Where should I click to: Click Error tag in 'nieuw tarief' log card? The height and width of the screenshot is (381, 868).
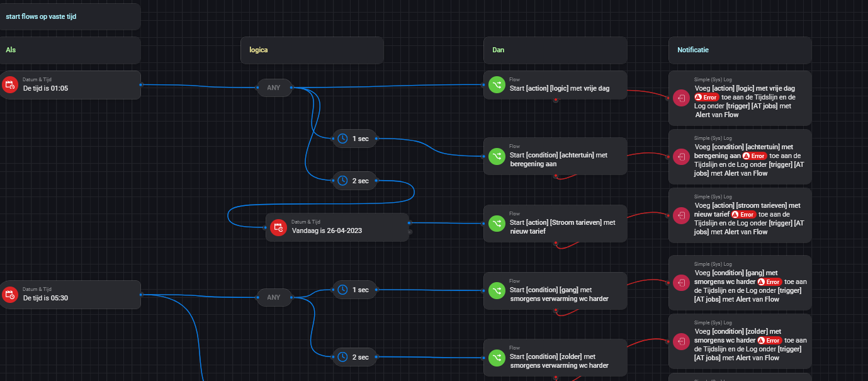(743, 215)
